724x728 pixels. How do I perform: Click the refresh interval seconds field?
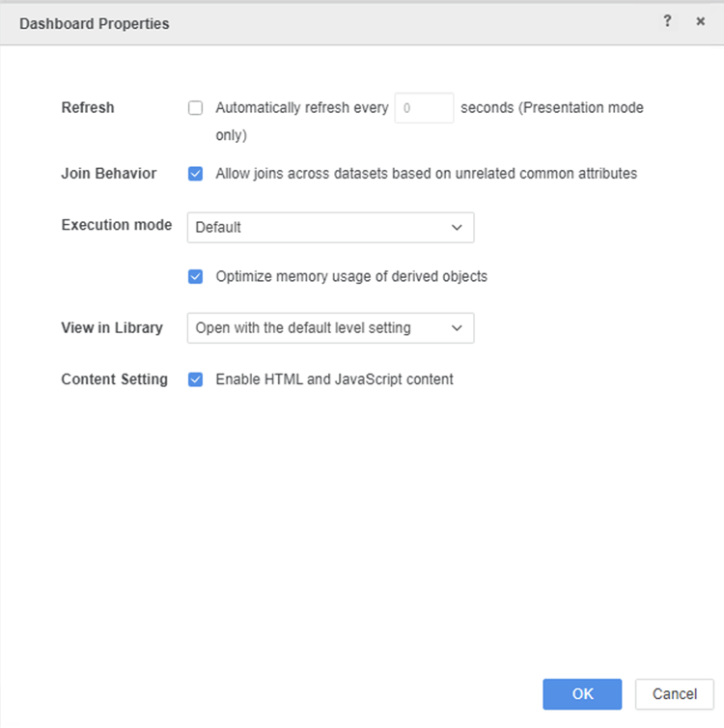pyautogui.click(x=424, y=108)
